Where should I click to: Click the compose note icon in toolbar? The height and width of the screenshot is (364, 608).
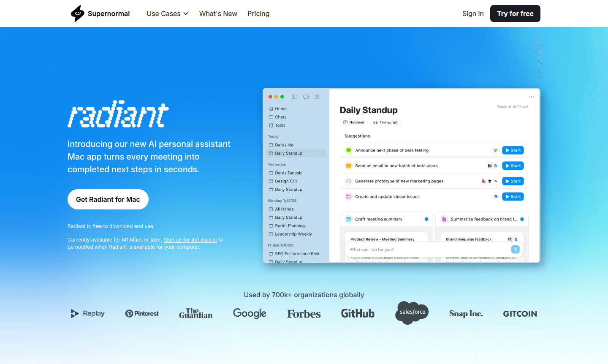click(x=317, y=97)
